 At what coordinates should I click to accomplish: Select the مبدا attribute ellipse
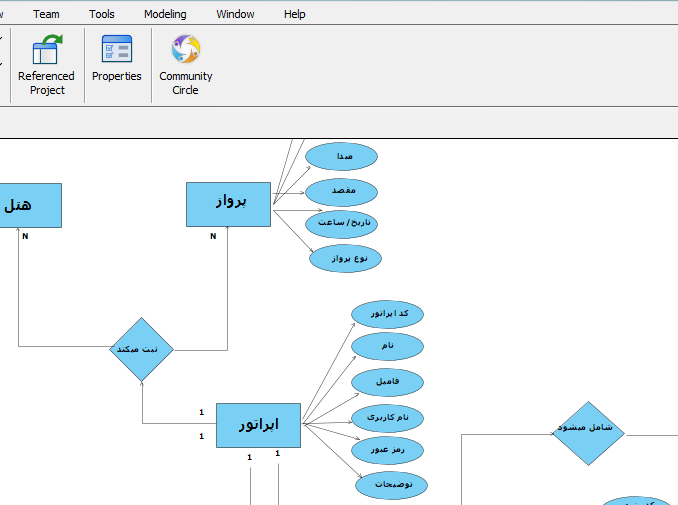(x=342, y=157)
